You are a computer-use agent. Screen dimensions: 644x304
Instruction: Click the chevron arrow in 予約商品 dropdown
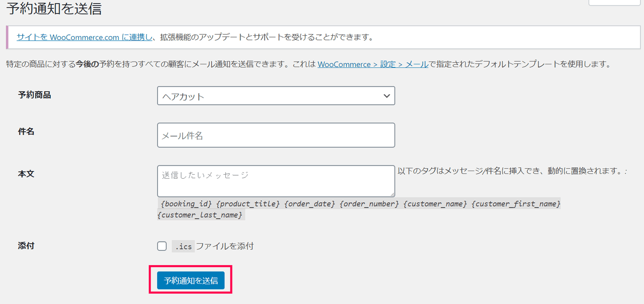coord(386,96)
